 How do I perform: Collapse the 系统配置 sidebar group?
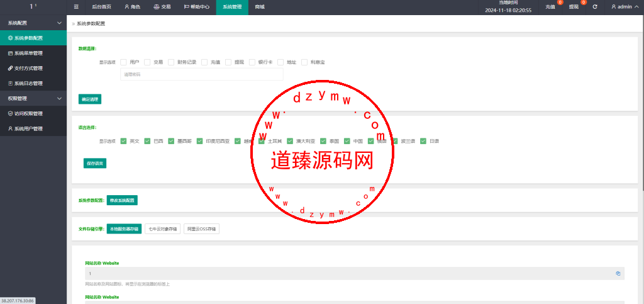[33, 23]
